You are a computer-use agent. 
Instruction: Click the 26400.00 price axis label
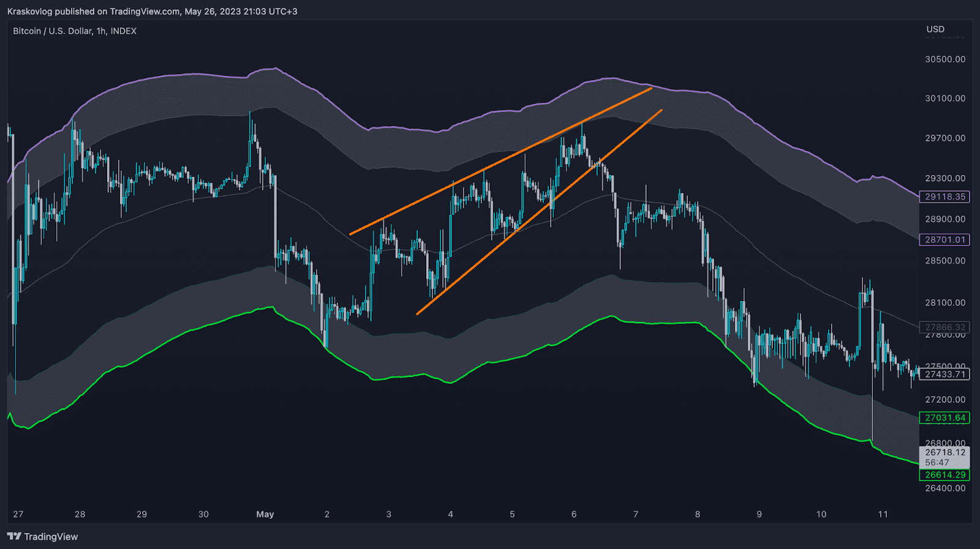point(945,488)
